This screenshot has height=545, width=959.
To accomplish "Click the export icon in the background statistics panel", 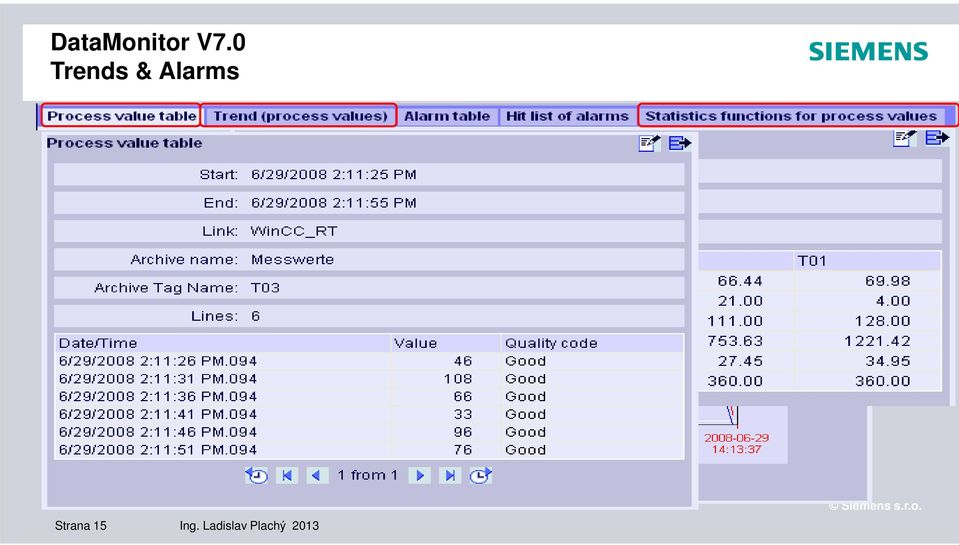I will pos(936,138).
